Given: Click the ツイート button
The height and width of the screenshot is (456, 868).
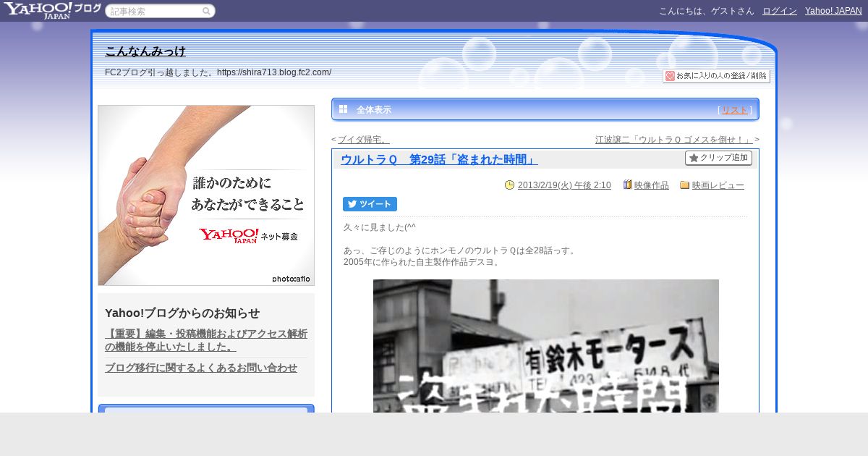Looking at the screenshot, I should [x=370, y=204].
